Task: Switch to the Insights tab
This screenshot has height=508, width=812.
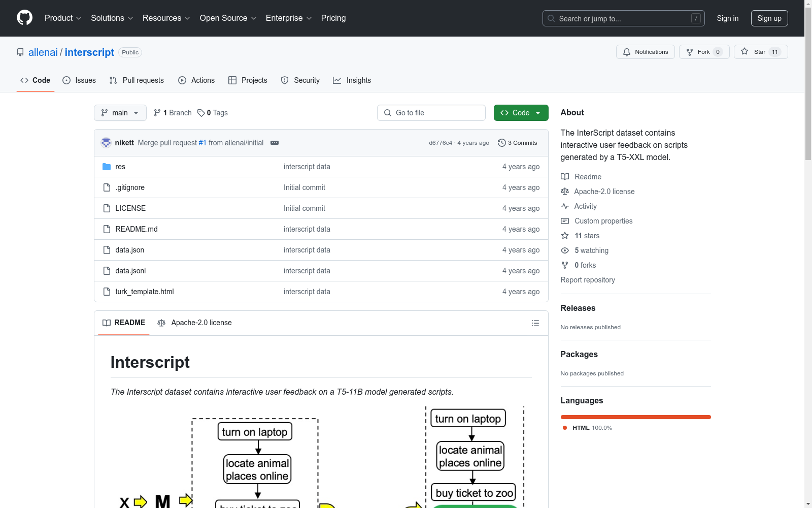Action: [x=352, y=80]
